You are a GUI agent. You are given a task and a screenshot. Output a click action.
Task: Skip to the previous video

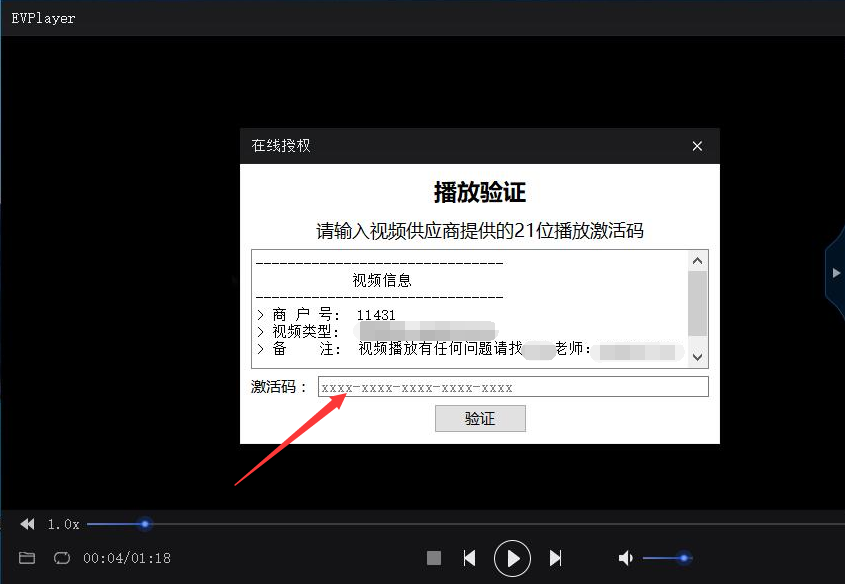point(470,558)
